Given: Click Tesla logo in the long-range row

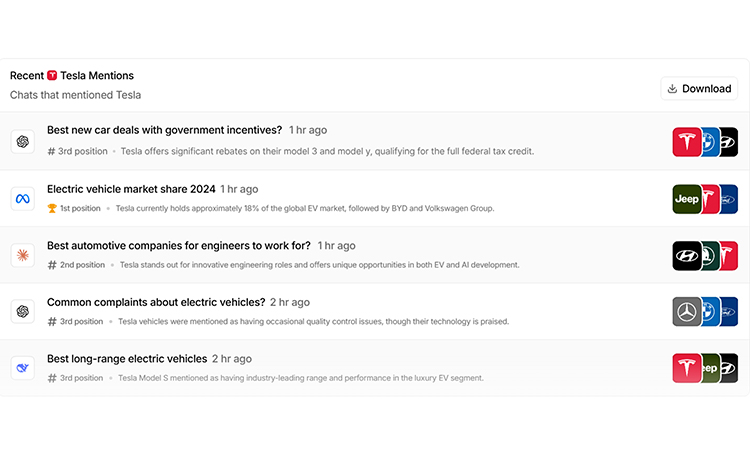Looking at the screenshot, I should 687,368.
